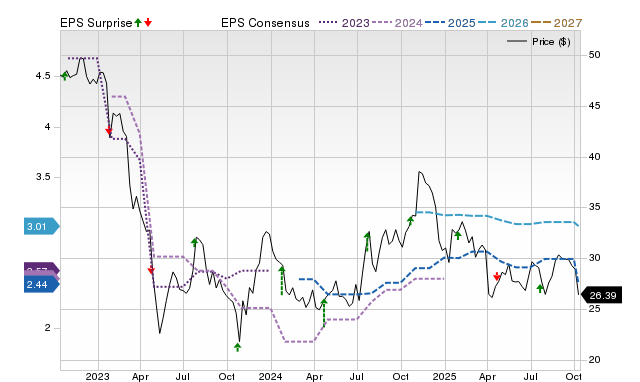Click the 35 label on the price axis

594,207
